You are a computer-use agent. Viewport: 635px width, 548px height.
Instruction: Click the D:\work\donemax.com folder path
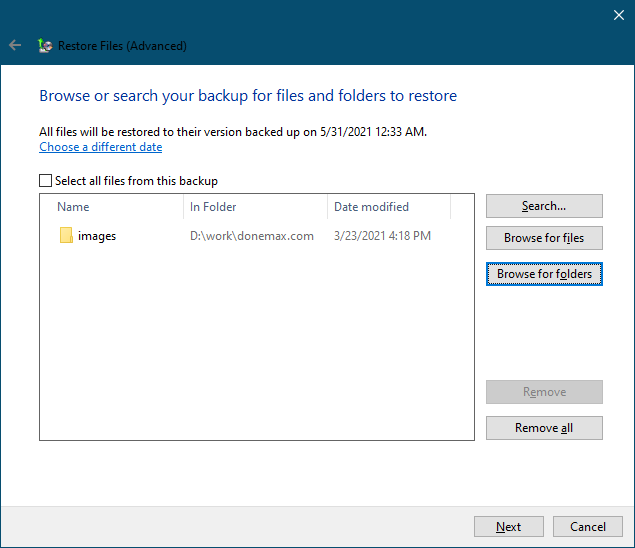click(251, 236)
